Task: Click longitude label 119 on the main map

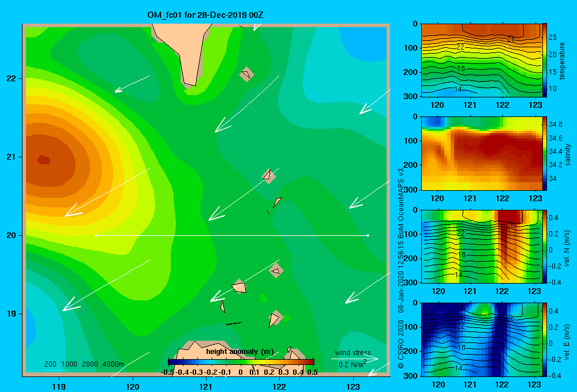Action: click(59, 386)
